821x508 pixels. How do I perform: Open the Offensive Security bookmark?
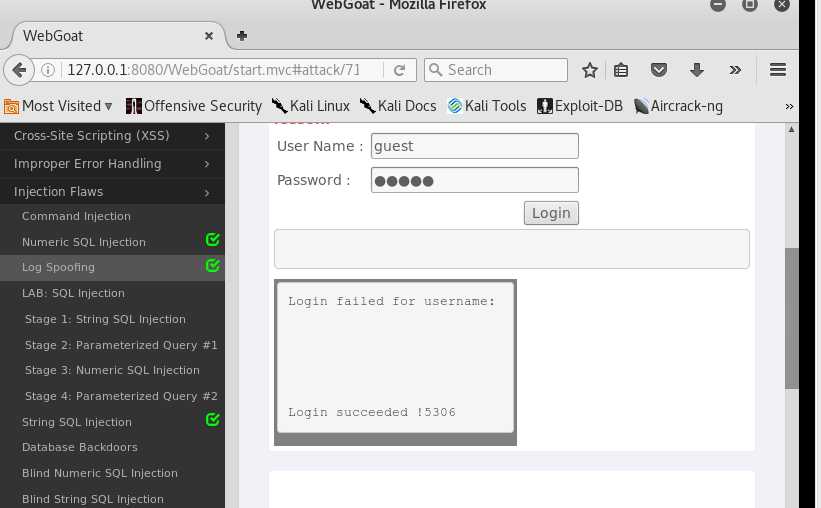[194, 106]
